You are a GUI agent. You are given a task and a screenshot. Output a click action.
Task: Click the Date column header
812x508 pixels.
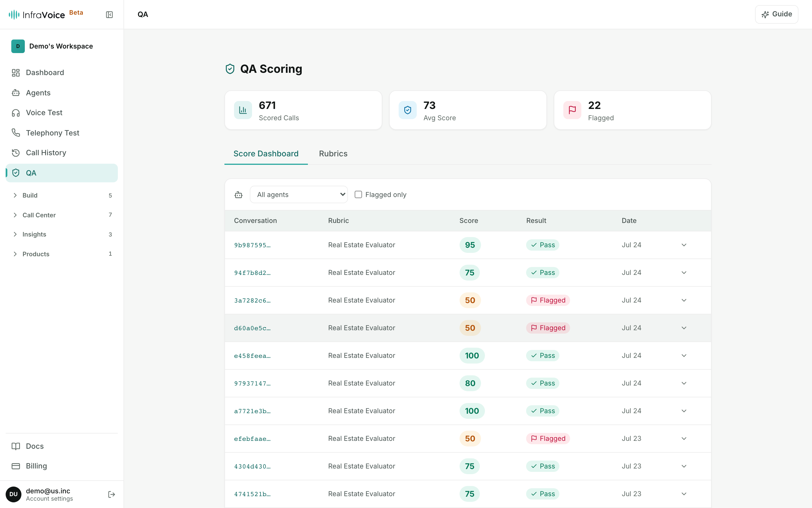pos(629,221)
